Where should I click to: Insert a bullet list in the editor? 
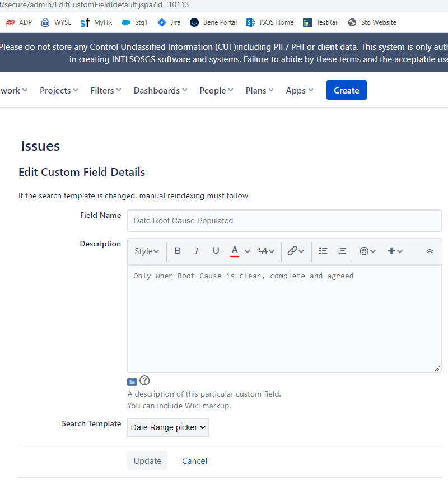click(x=323, y=251)
